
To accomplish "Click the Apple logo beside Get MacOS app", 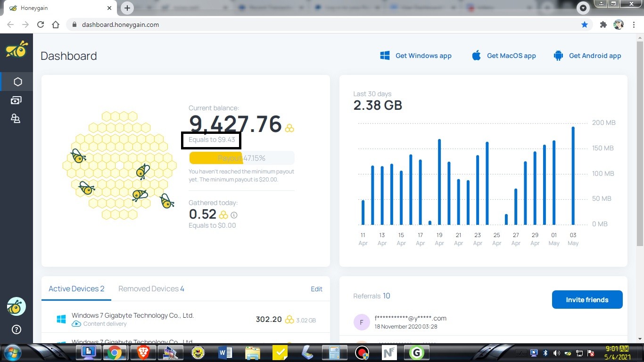I will (476, 56).
